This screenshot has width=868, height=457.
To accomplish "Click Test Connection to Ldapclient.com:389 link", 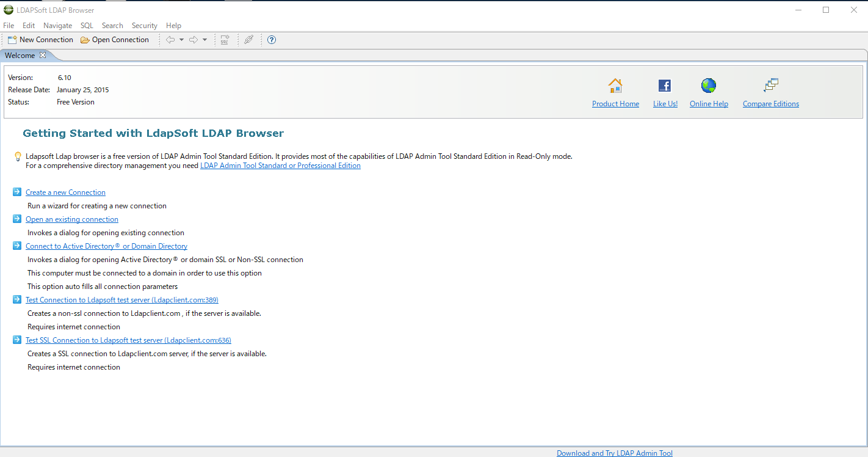I will tap(122, 300).
